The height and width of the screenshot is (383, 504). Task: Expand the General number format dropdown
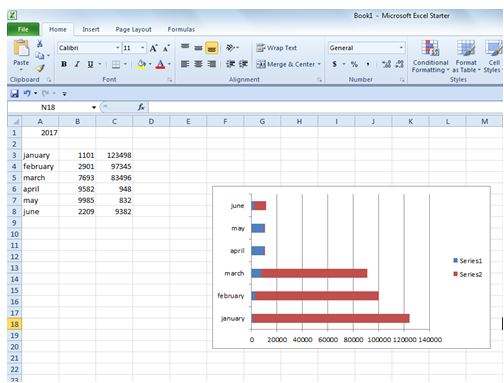tap(401, 48)
